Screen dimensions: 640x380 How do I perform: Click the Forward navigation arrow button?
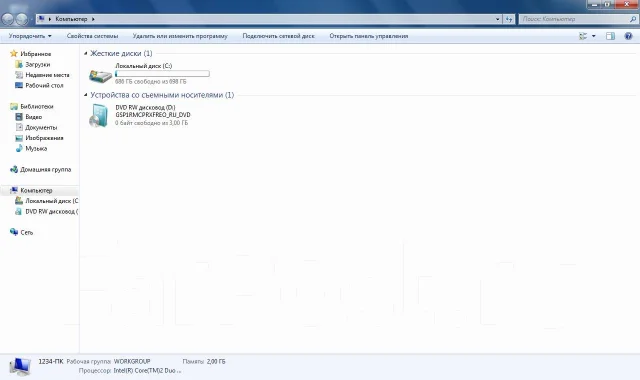(21, 19)
